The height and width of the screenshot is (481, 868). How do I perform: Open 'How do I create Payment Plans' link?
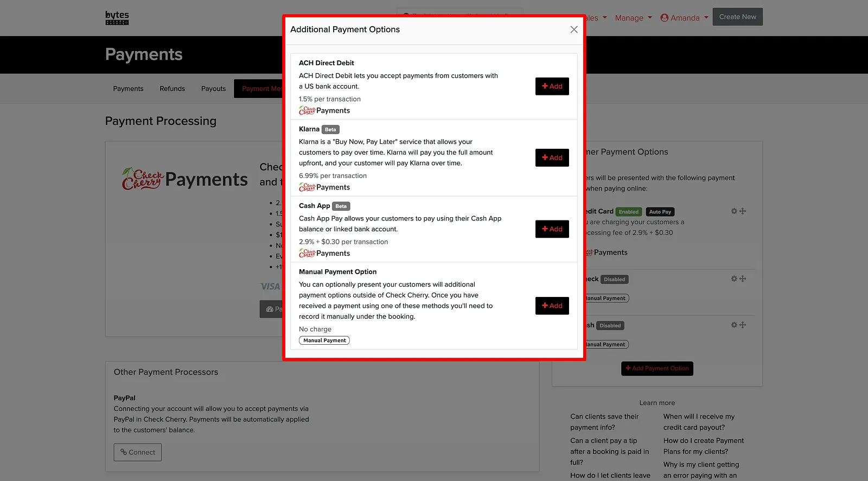[x=704, y=446]
